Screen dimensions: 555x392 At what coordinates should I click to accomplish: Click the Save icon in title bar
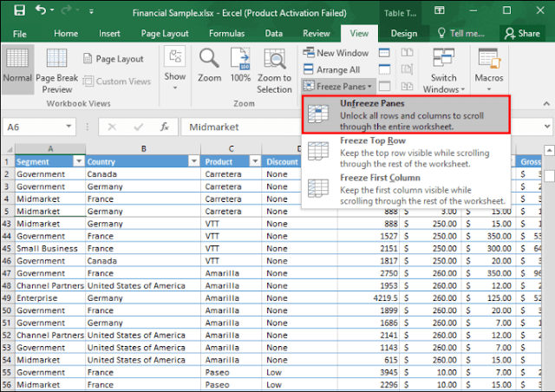coord(19,10)
